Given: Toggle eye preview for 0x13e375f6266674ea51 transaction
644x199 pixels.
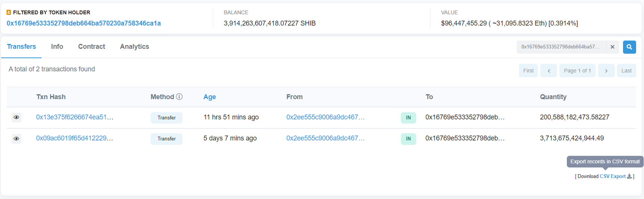Looking at the screenshot, I should tap(16, 117).
